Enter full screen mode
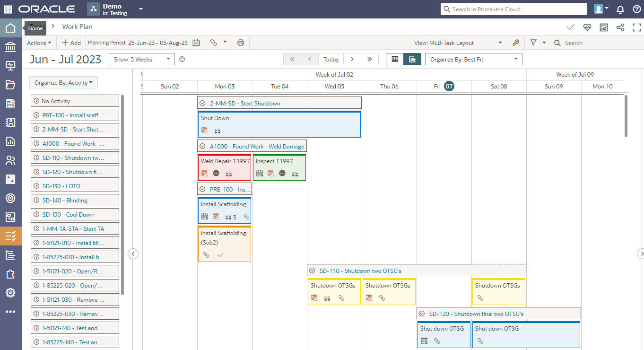644x350 pixels. click(636, 27)
